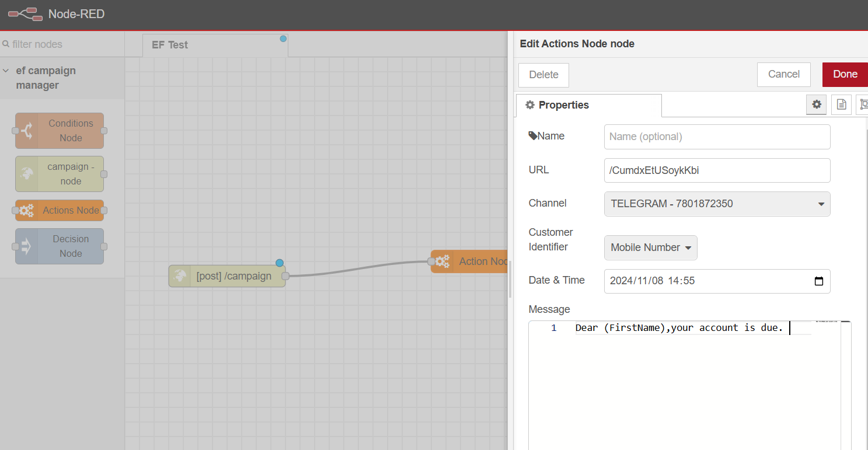Select the Conditions Node palette icon
This screenshot has height=450, width=868.
pyautogui.click(x=26, y=131)
